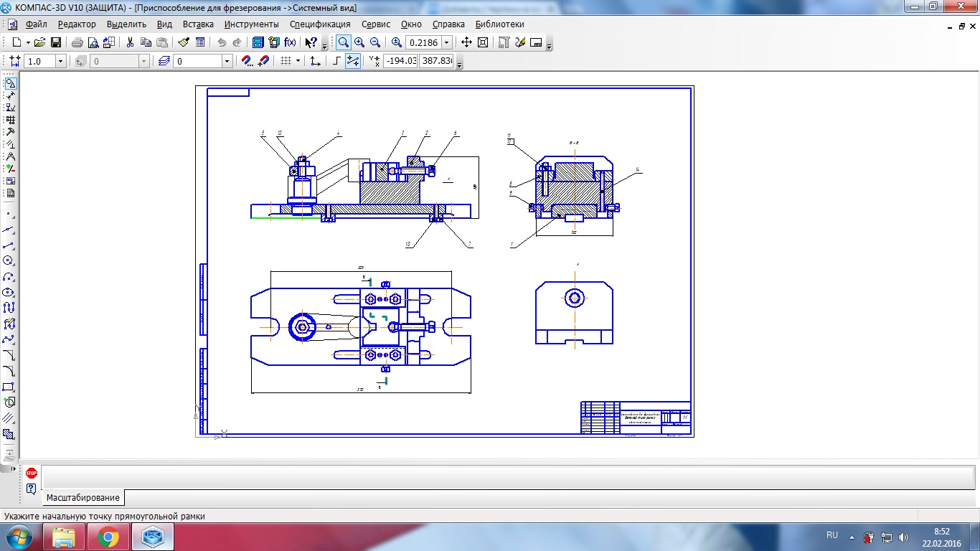Open the grid options dropdown arrow
The image size is (980, 551).
coord(298,62)
